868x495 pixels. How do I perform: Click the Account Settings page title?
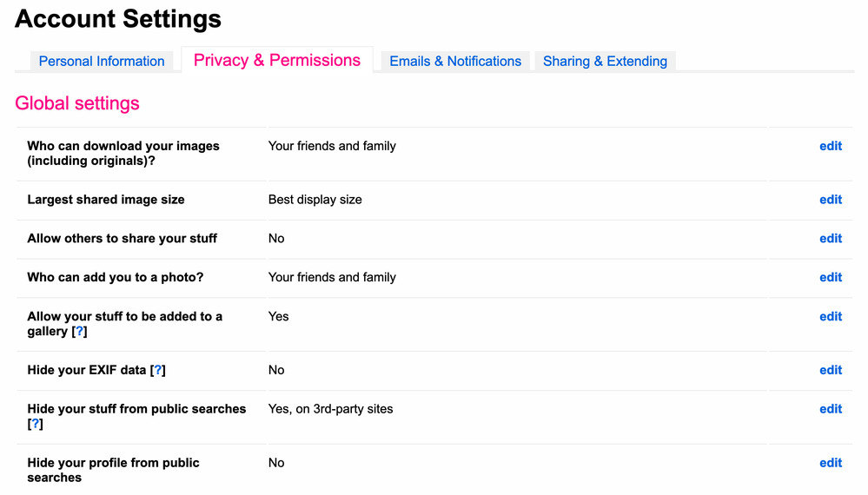[x=118, y=18]
